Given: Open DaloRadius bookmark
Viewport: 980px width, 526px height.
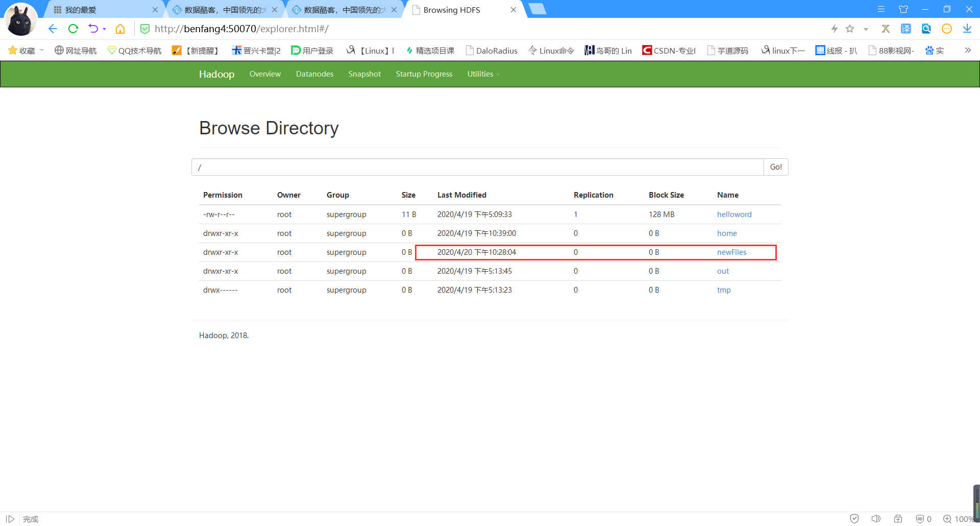Looking at the screenshot, I should 492,51.
